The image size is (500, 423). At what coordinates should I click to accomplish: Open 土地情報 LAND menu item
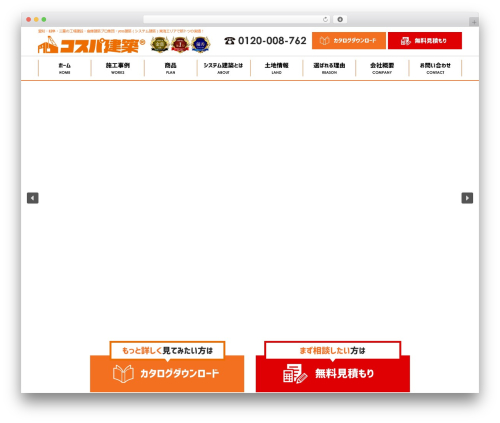[x=276, y=68]
